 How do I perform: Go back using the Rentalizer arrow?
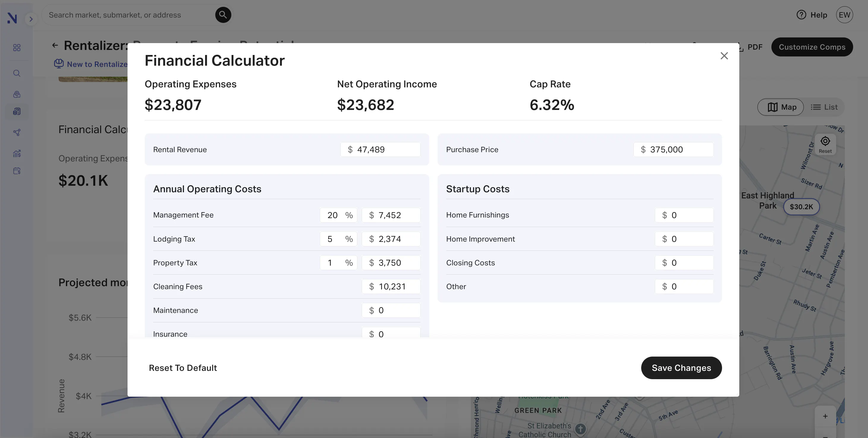(x=55, y=45)
